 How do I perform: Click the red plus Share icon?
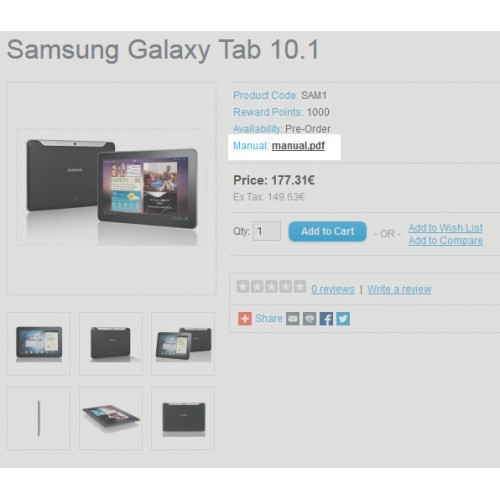pyautogui.click(x=245, y=319)
